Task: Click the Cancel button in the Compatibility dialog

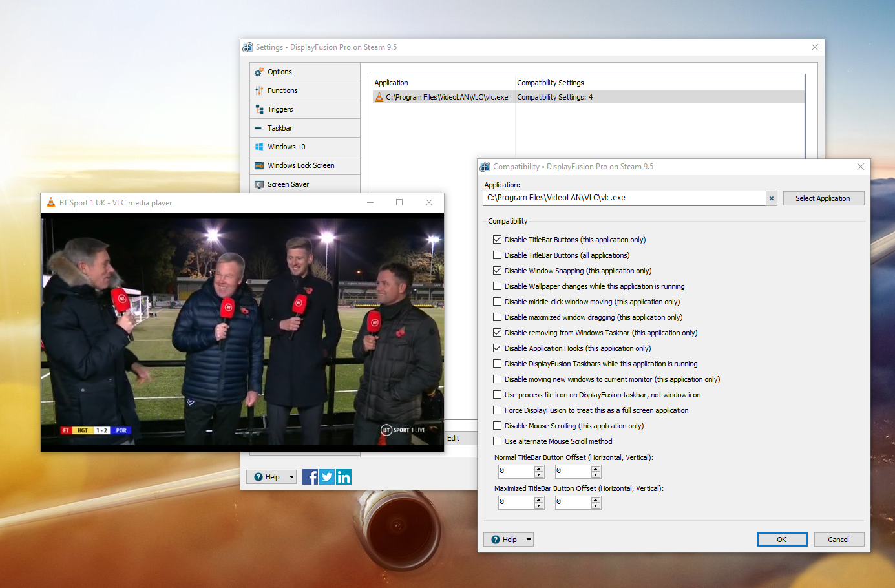Action: [838, 540]
